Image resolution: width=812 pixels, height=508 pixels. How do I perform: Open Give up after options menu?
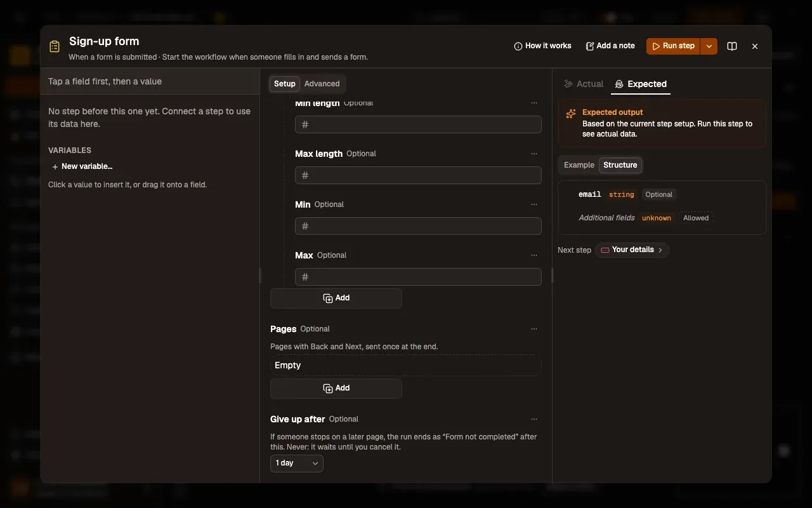(x=534, y=419)
